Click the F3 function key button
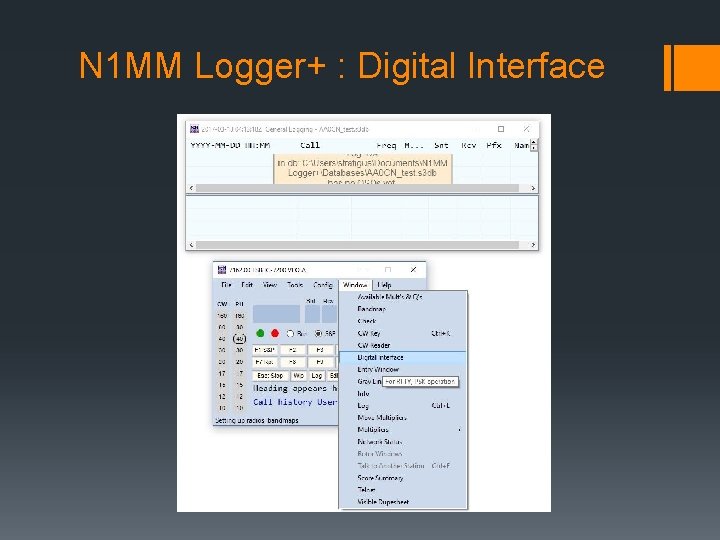720x540 pixels. pyautogui.click(x=320, y=350)
